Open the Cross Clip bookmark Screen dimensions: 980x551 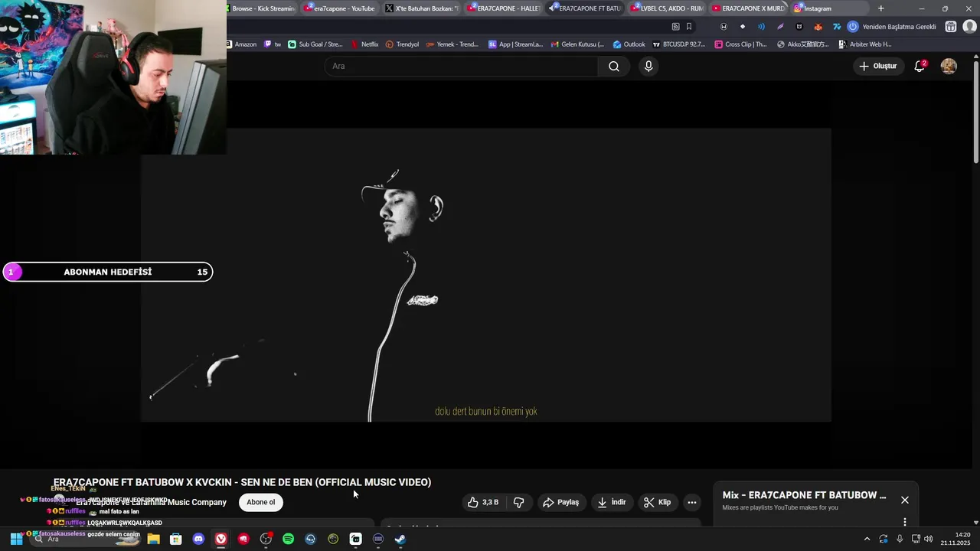point(740,44)
